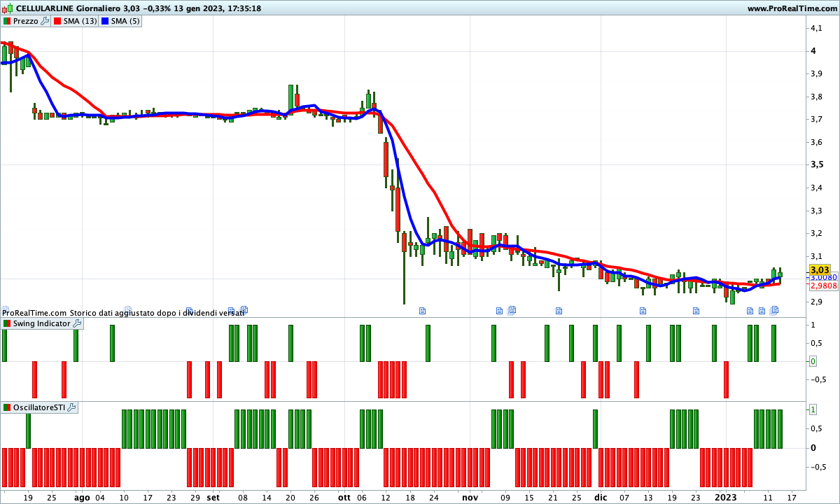Click the 3,5 price axis label

pyautogui.click(x=816, y=164)
